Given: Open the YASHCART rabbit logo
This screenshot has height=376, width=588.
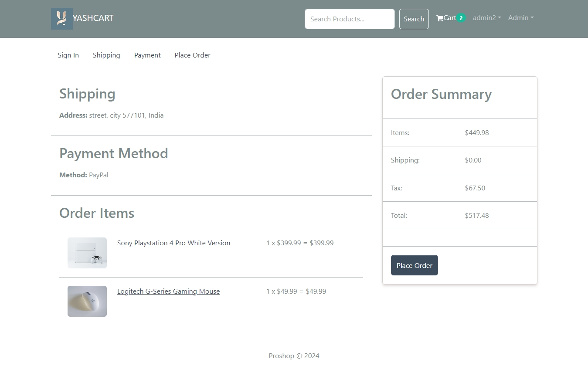Looking at the screenshot, I should pyautogui.click(x=61, y=19).
